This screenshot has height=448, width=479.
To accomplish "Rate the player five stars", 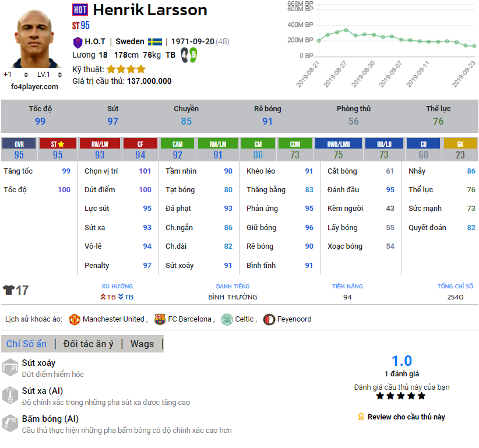I will (x=421, y=396).
